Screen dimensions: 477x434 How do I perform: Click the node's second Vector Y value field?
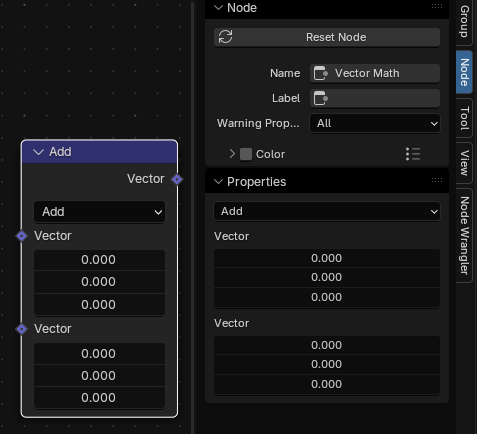(x=99, y=376)
